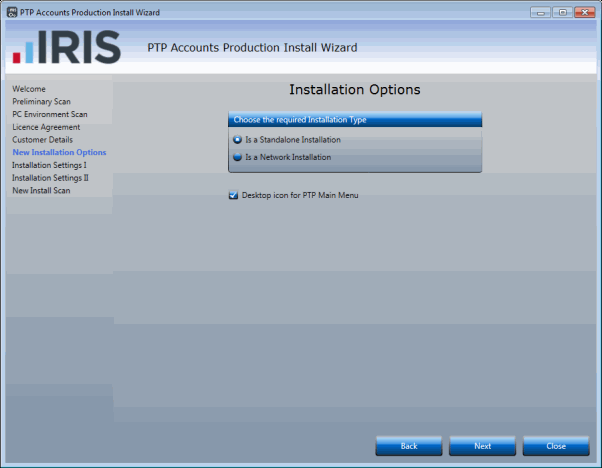
Task: Open the Licence Agreement step
Action: coord(46,127)
